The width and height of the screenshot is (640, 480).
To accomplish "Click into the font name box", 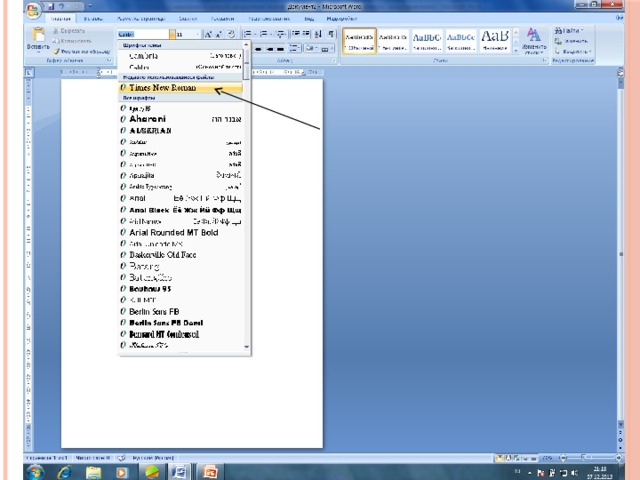I will pos(143,34).
